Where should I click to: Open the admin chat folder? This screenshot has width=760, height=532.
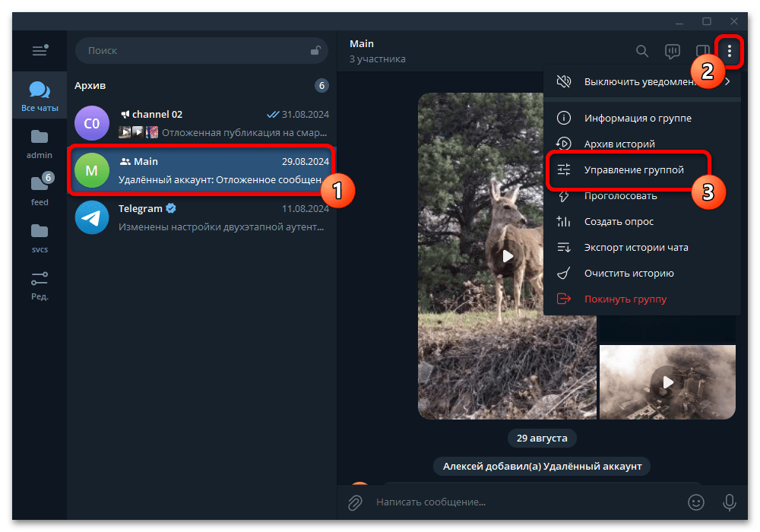click(x=40, y=144)
